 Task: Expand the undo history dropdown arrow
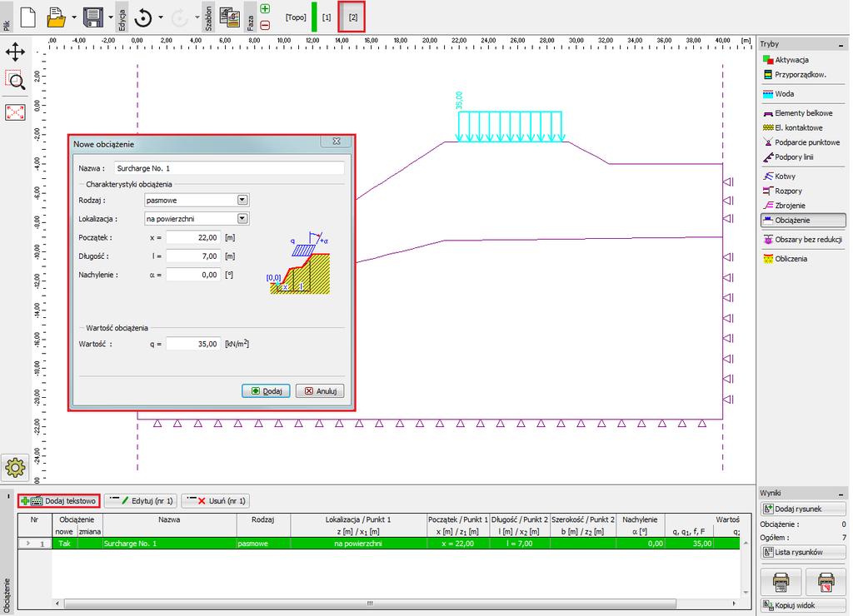point(161,17)
